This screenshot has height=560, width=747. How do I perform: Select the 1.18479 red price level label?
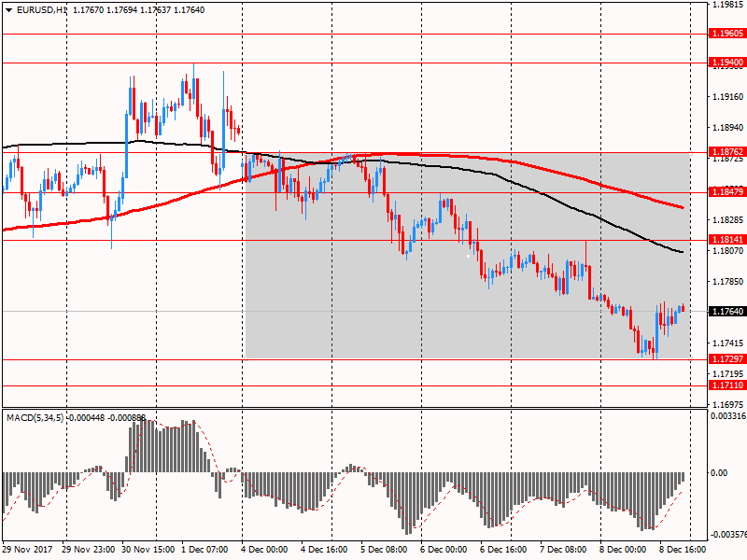pyautogui.click(x=727, y=192)
